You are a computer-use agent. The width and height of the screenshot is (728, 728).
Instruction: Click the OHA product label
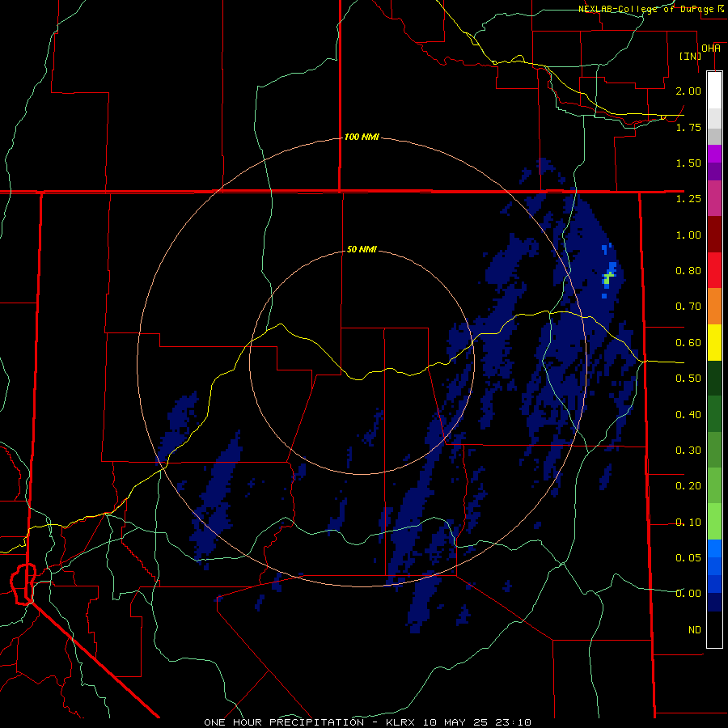pyautogui.click(x=711, y=49)
